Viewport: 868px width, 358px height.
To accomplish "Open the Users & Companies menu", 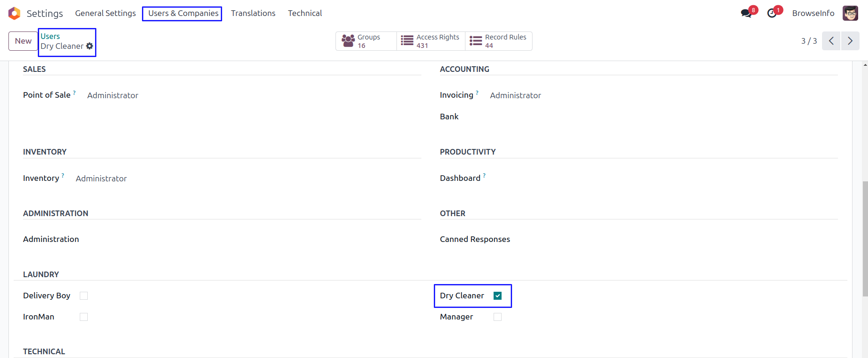I will (183, 13).
